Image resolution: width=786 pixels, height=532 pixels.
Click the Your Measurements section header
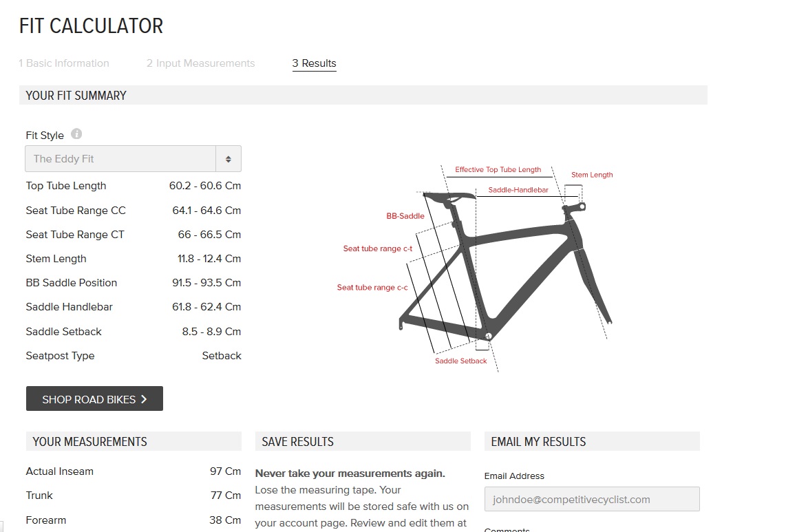coord(90,442)
